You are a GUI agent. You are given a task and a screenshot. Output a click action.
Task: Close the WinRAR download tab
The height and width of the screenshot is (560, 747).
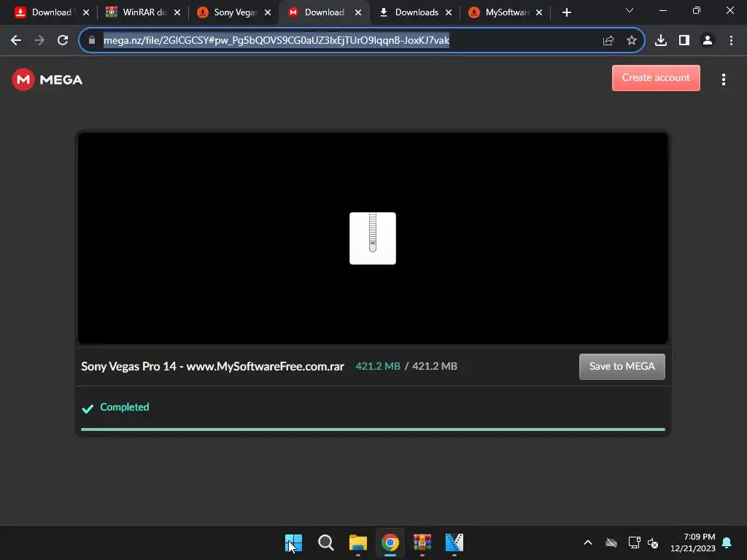(177, 12)
